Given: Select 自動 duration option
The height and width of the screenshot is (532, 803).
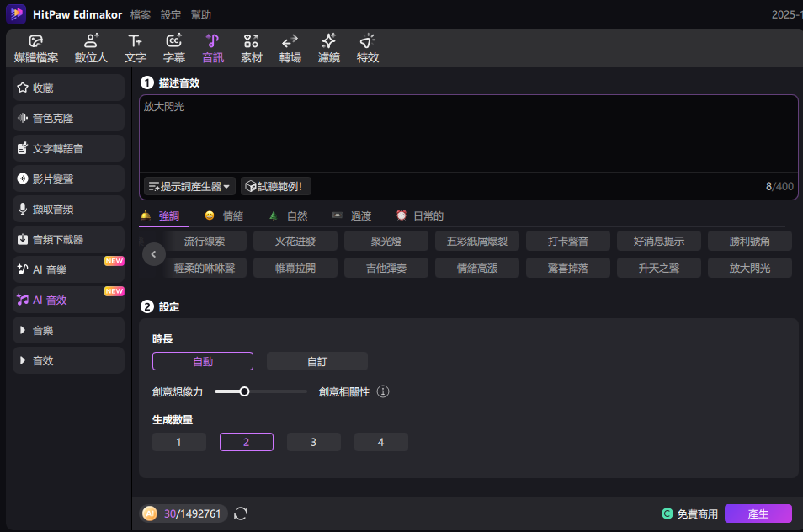Looking at the screenshot, I should click(x=203, y=361).
